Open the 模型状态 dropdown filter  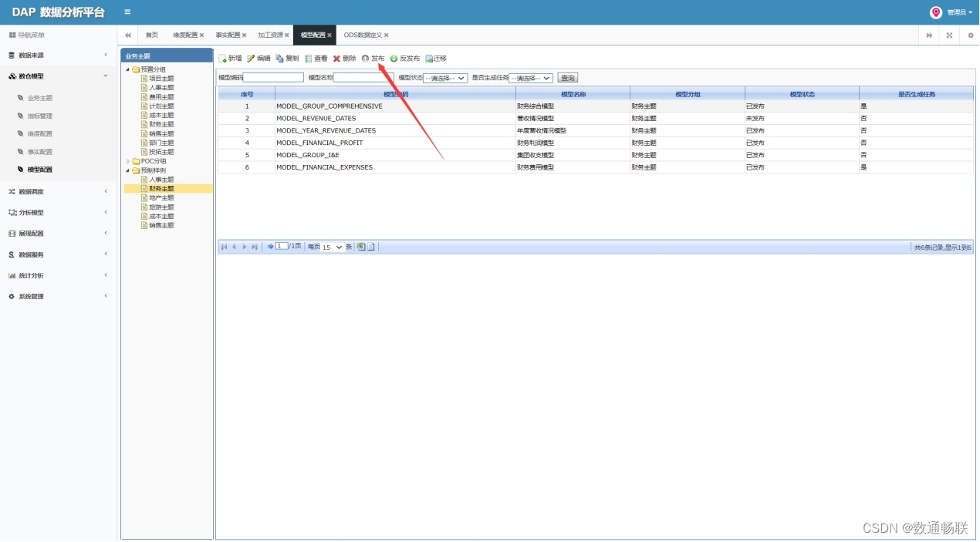[x=445, y=78]
